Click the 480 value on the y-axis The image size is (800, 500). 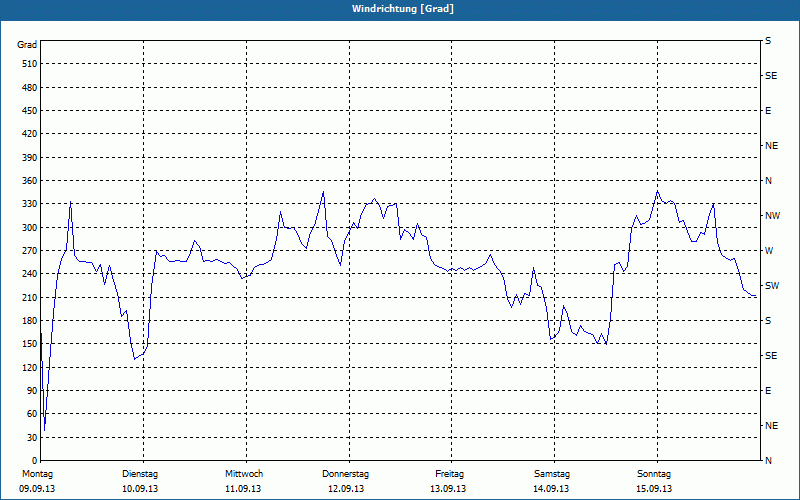pyautogui.click(x=30, y=87)
